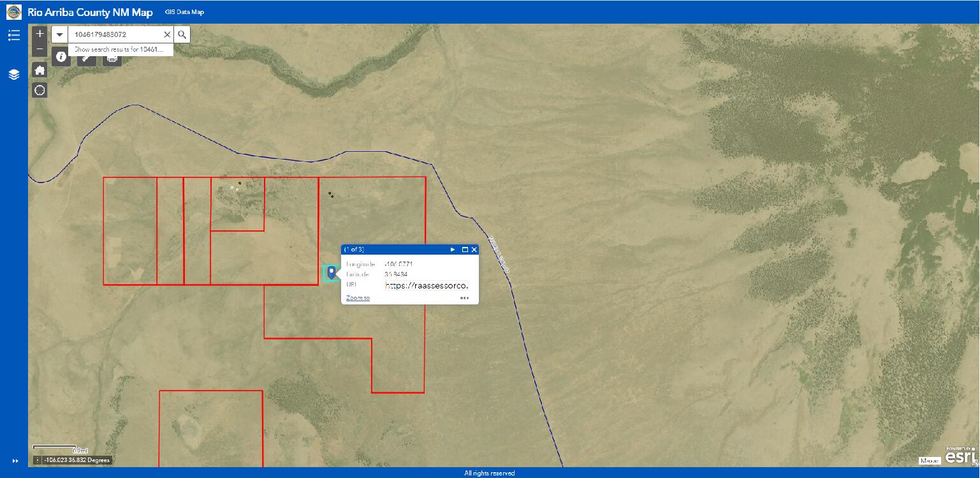This screenshot has height=478, width=980.
Task: Open the print tool
Action: pos(112,57)
